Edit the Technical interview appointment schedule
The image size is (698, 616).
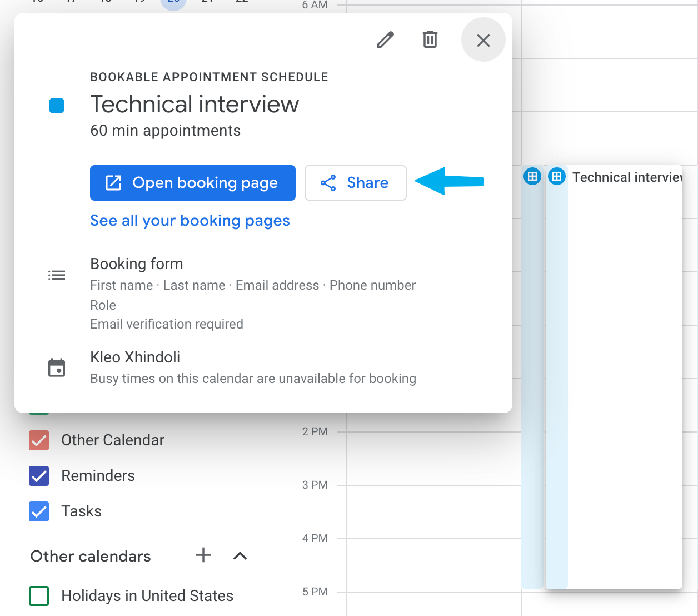click(385, 39)
